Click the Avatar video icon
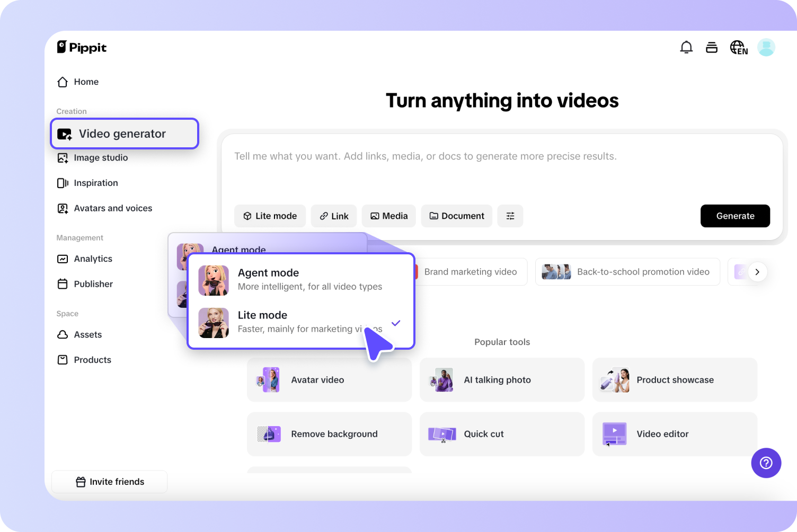The height and width of the screenshot is (532, 797). click(x=268, y=380)
